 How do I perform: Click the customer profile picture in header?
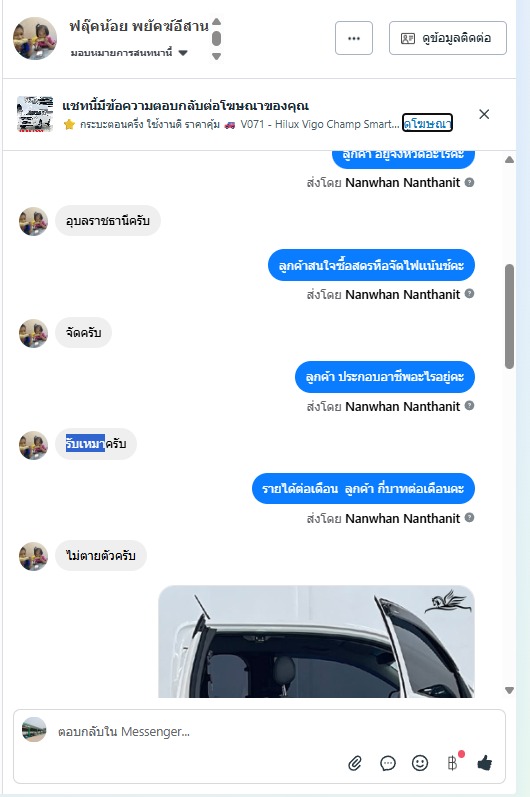click(x=35, y=38)
